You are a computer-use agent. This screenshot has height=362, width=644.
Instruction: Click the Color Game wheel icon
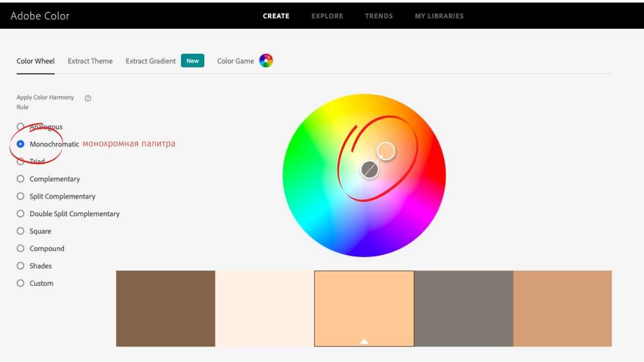pyautogui.click(x=266, y=61)
